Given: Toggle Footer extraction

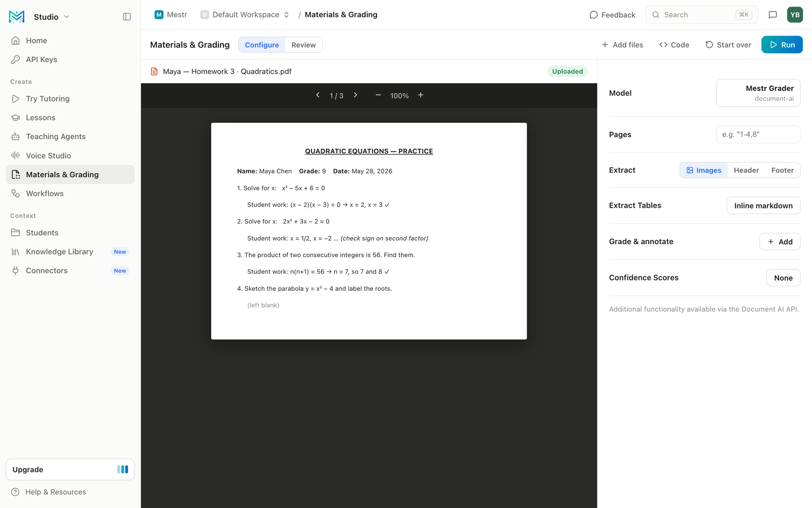Looking at the screenshot, I should [x=782, y=170].
